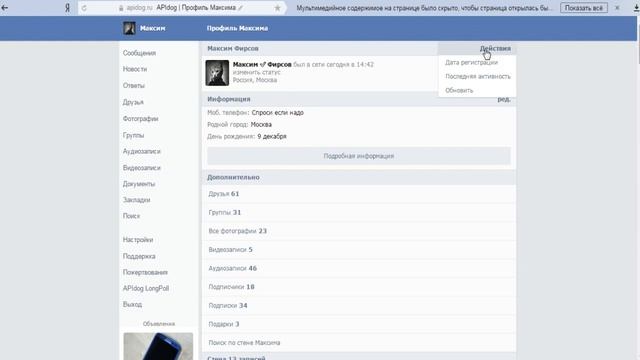
Task: Toggle the Действия dropdown
Action: (495, 48)
